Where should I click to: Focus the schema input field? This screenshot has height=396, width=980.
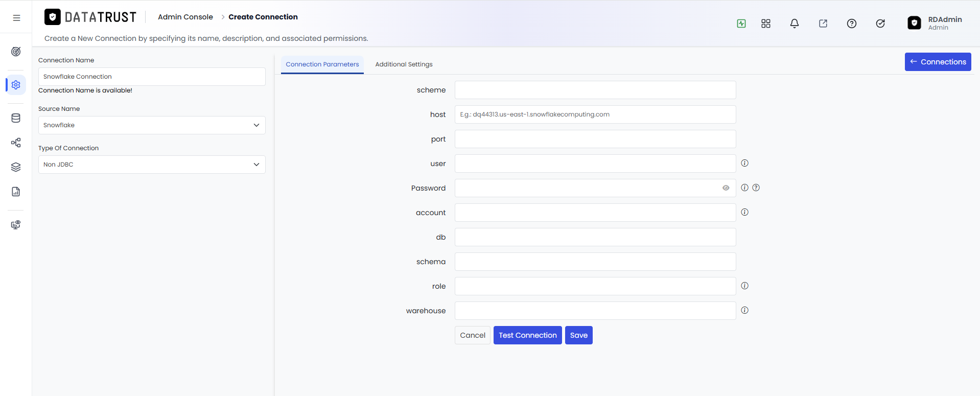click(x=595, y=262)
